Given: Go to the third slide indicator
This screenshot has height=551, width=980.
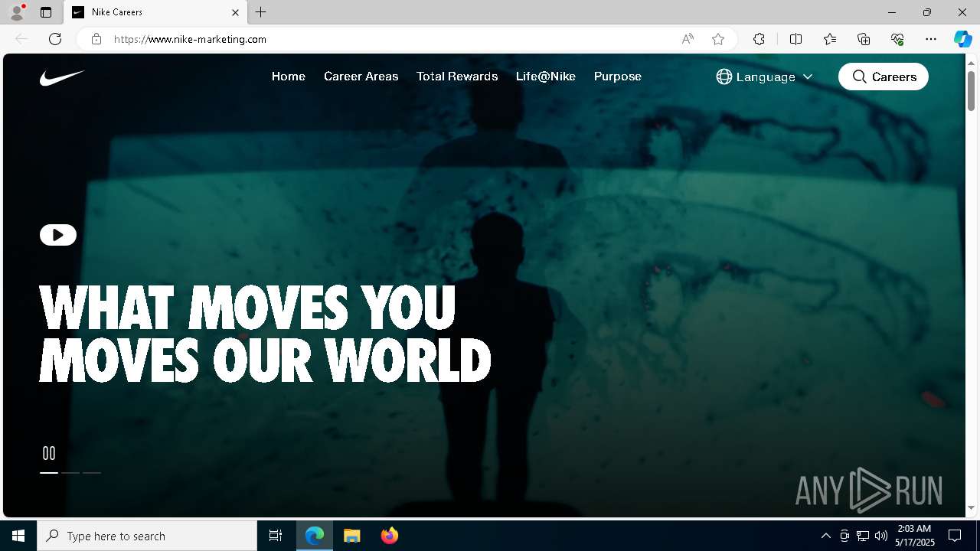Looking at the screenshot, I should point(92,473).
